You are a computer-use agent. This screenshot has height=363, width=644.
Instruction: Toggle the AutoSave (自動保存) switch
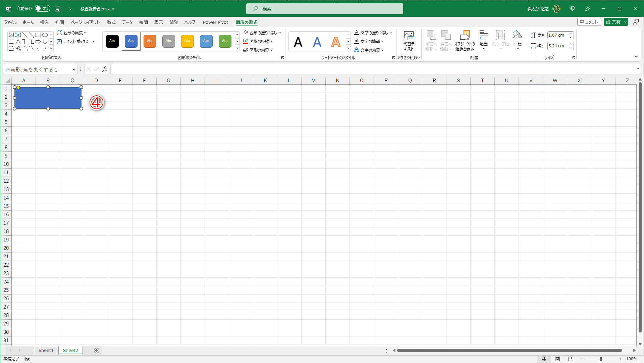(42, 9)
